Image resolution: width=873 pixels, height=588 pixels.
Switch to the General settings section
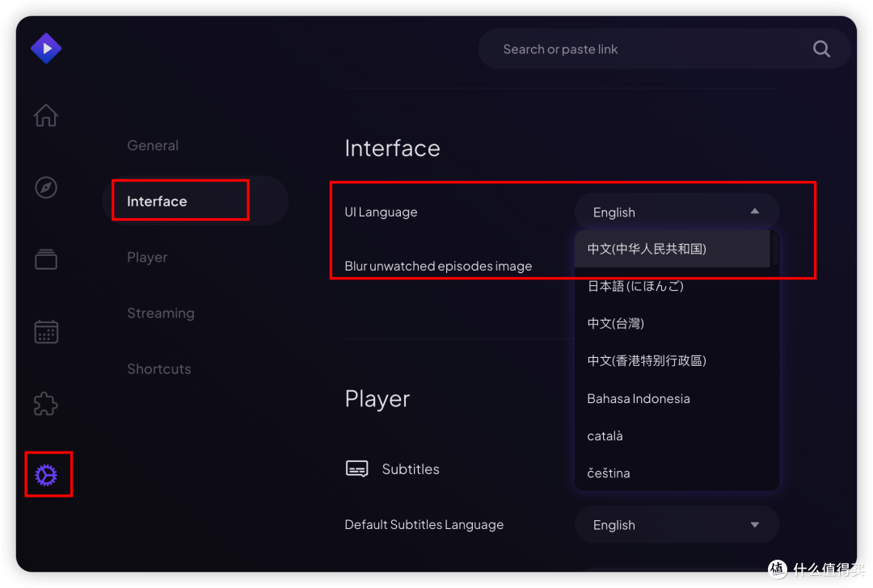pos(153,145)
